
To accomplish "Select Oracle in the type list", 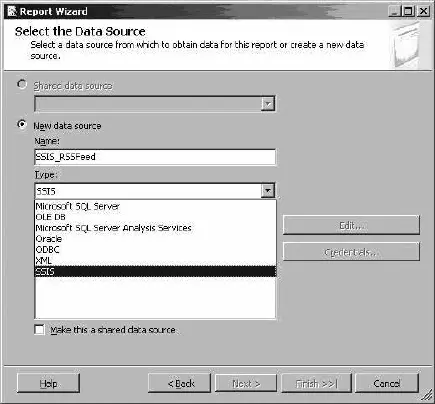I will pos(155,239).
